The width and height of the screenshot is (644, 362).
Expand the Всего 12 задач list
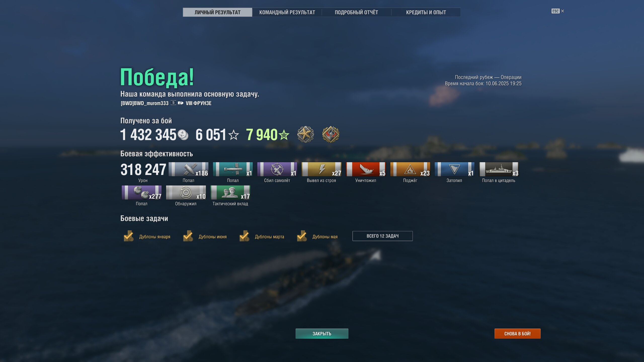pos(382,236)
